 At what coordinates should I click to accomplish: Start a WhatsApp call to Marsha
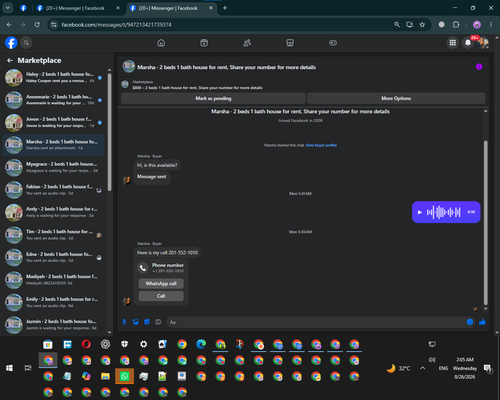tap(161, 284)
